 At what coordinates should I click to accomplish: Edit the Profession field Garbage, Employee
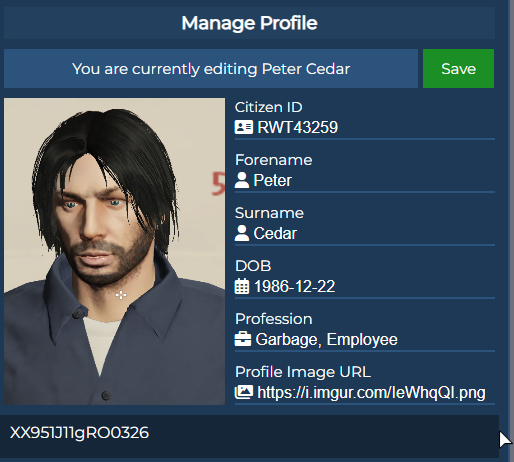point(365,340)
